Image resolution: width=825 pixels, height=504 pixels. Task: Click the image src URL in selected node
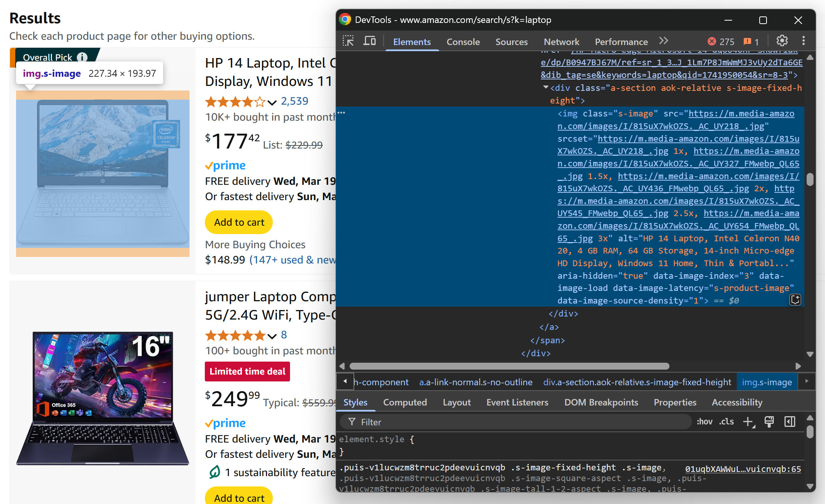click(x=676, y=120)
